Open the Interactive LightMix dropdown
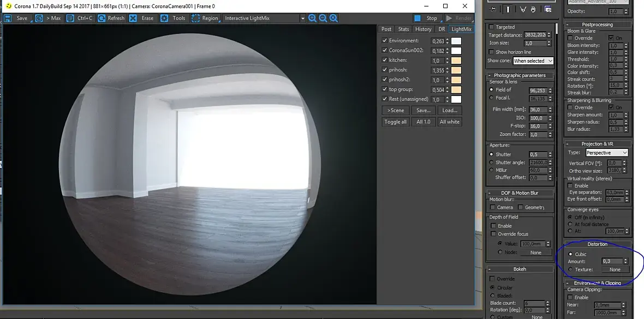Image resolution: width=644 pixels, height=319 pixels. pos(264,18)
